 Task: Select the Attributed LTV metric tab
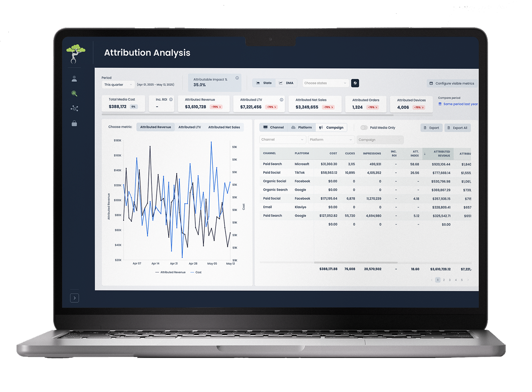click(189, 127)
